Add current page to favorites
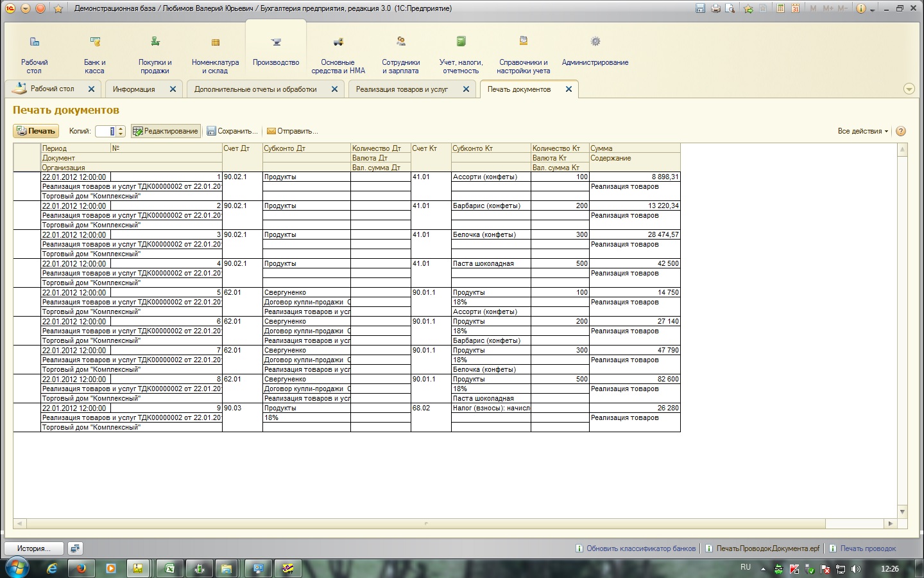The image size is (924, 578). coord(748,8)
